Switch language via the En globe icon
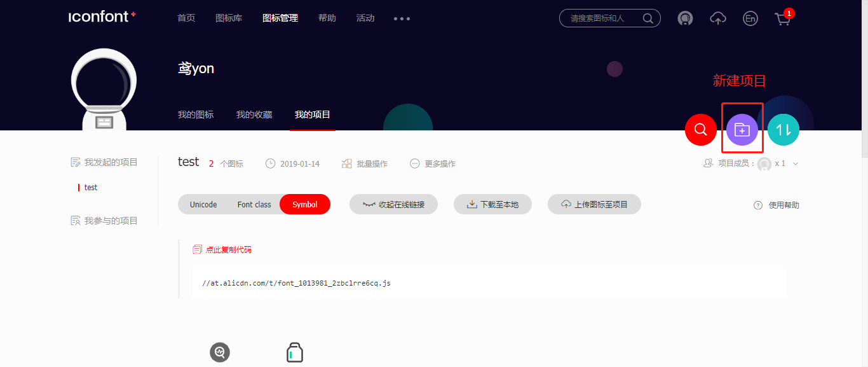 pyautogui.click(x=750, y=18)
